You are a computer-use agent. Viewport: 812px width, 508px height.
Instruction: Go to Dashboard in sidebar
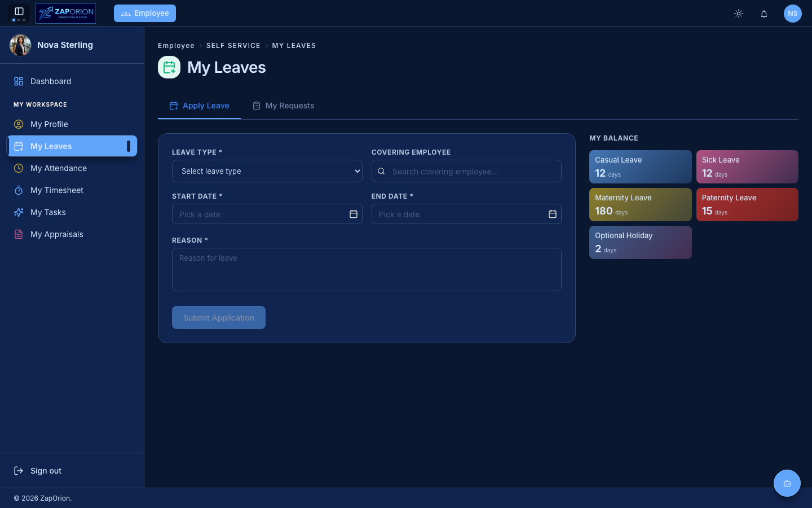click(x=72, y=81)
